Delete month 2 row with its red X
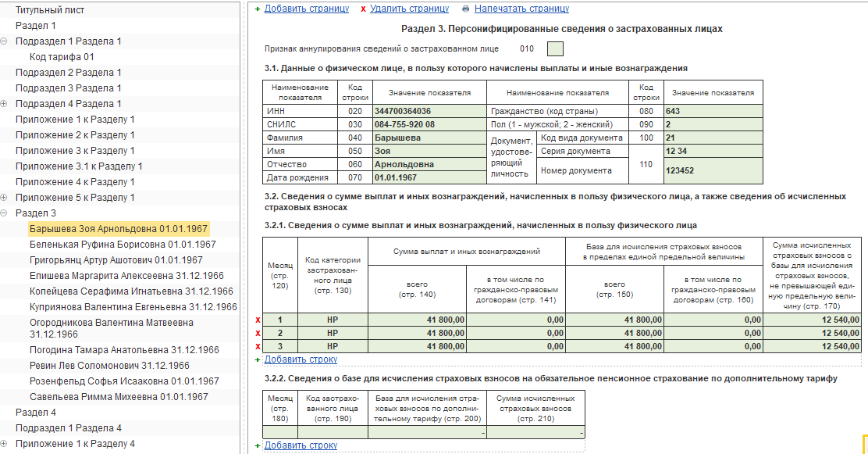 click(x=258, y=334)
